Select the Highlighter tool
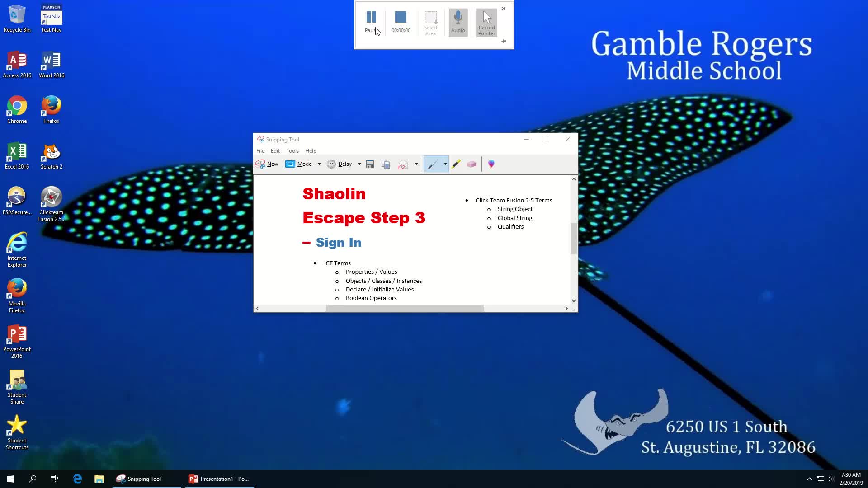The width and height of the screenshot is (868, 488). point(456,164)
